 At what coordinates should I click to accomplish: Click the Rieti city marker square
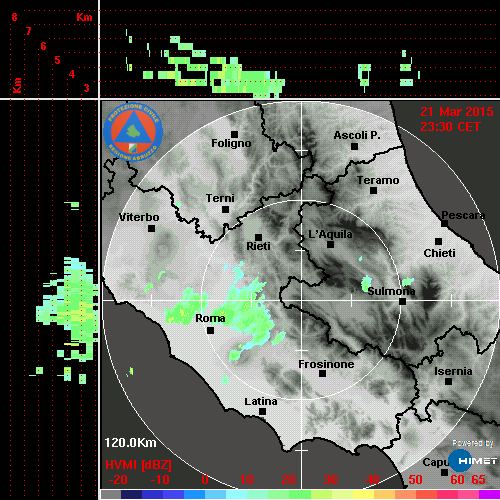(258, 237)
